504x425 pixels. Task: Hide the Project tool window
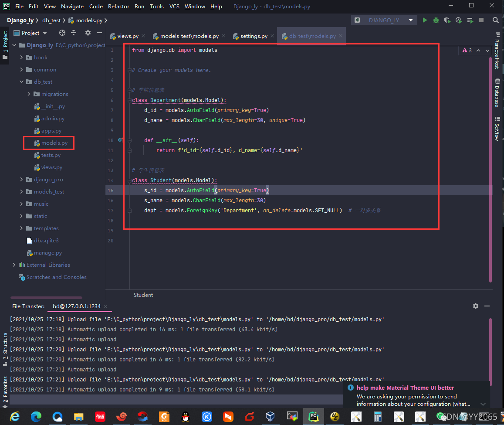[x=99, y=33]
